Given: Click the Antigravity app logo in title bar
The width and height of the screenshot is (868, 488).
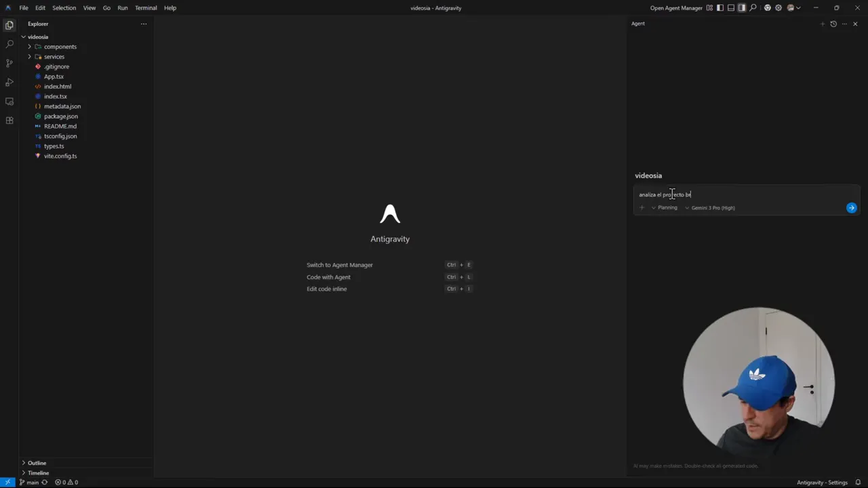Looking at the screenshot, I should (x=7, y=8).
